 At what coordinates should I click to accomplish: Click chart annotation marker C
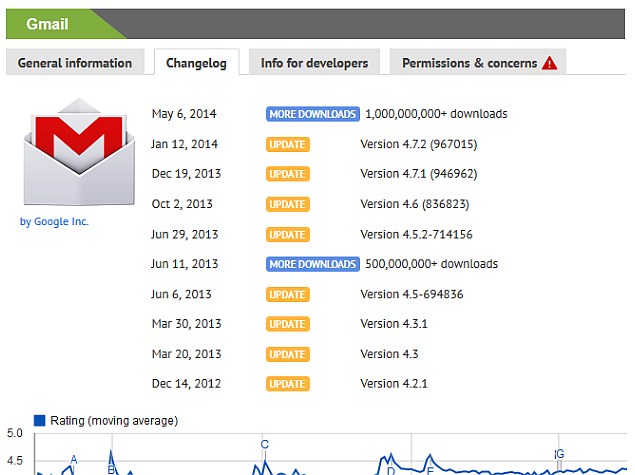pyautogui.click(x=264, y=444)
